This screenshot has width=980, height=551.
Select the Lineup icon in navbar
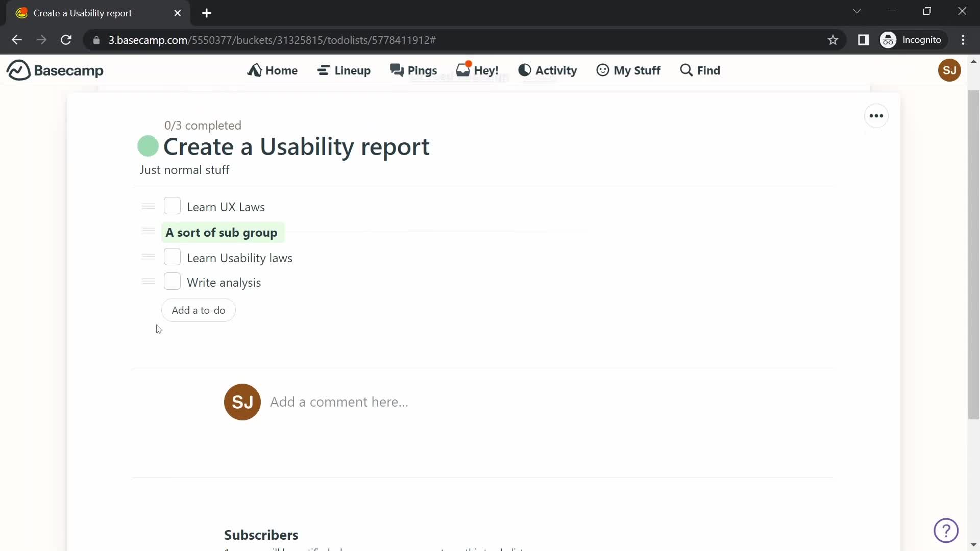click(x=323, y=70)
